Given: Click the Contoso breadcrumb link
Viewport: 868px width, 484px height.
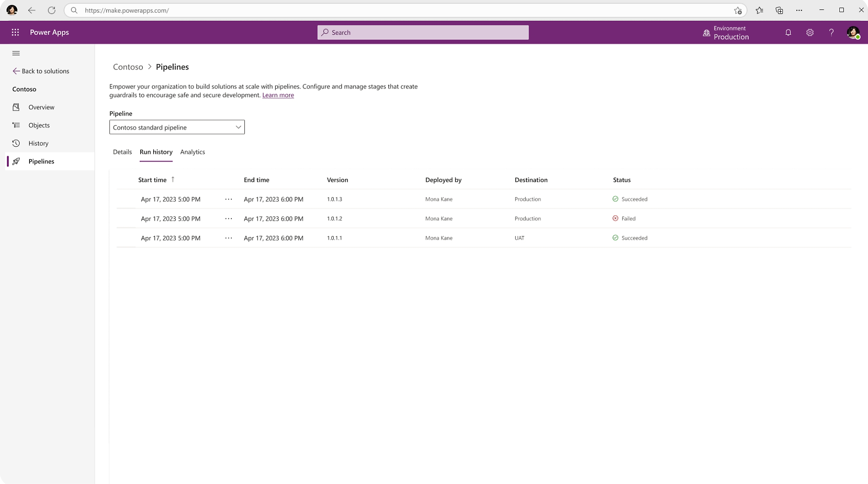Looking at the screenshot, I should pos(128,66).
